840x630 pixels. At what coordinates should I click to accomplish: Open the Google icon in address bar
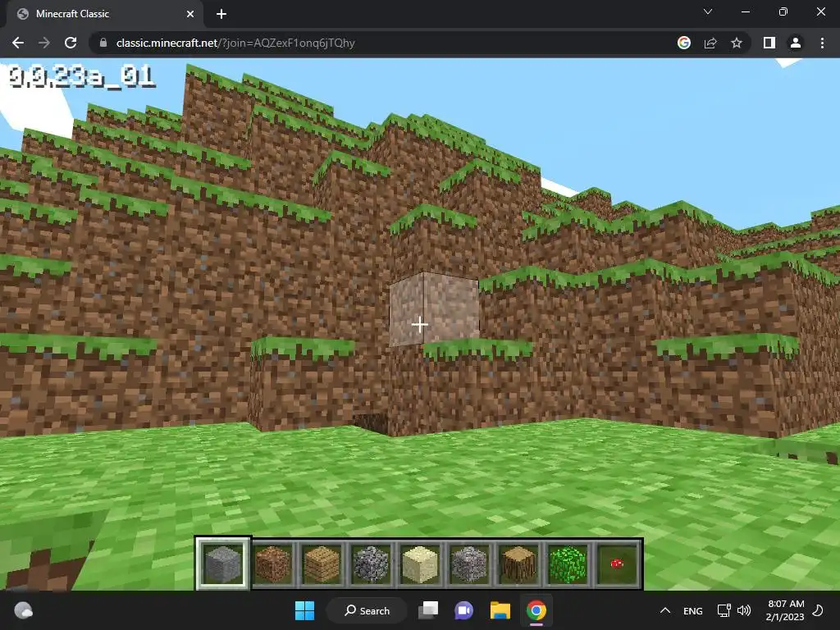684,43
